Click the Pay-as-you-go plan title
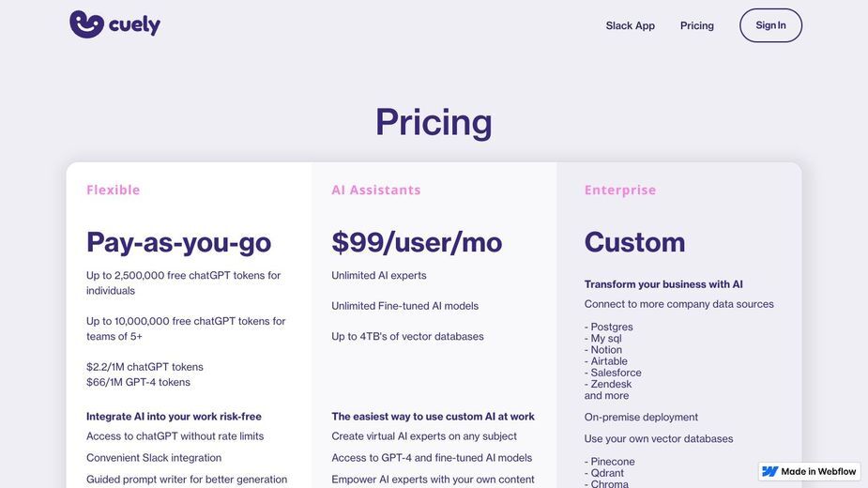 179,243
